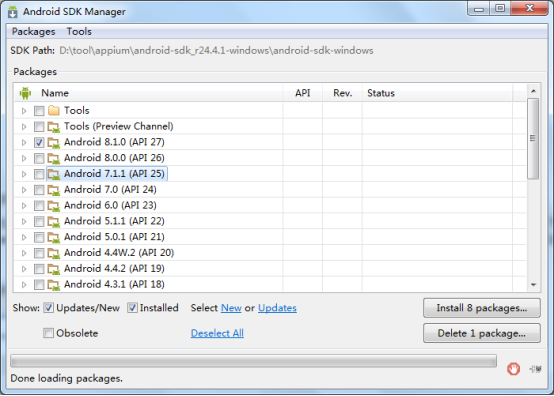Open the log window icon beside stop
The height and width of the screenshot is (396, 554).
pos(535,369)
